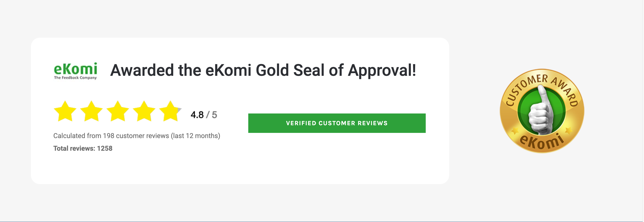Click the "(last 12 months)" text
This screenshot has height=222, width=644.
pos(195,136)
